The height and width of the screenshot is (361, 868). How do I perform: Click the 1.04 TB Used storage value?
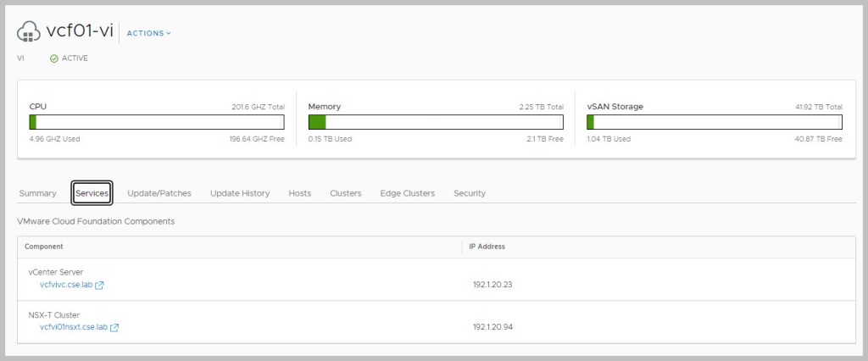[609, 139]
